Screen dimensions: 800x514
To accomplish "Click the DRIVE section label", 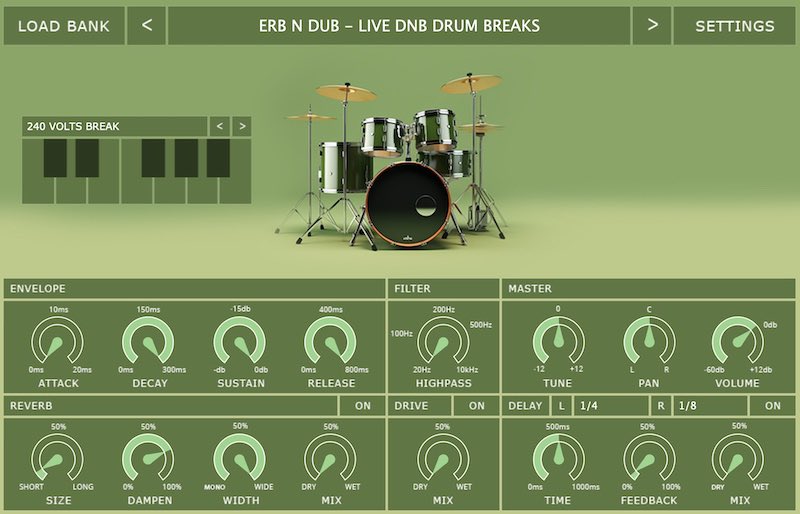I will [411, 406].
